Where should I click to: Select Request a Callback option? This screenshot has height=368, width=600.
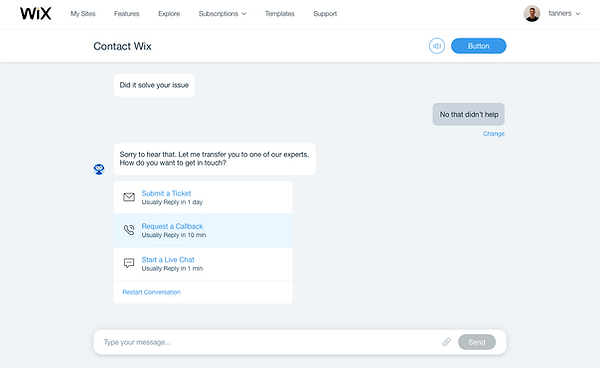[203, 230]
